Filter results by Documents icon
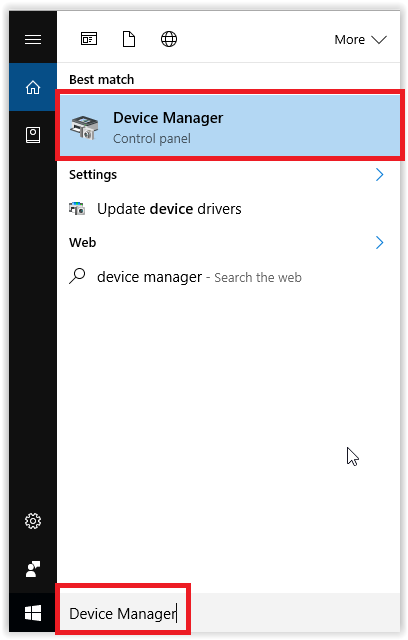Image resolution: width=408 pixels, height=640 pixels. tap(129, 40)
